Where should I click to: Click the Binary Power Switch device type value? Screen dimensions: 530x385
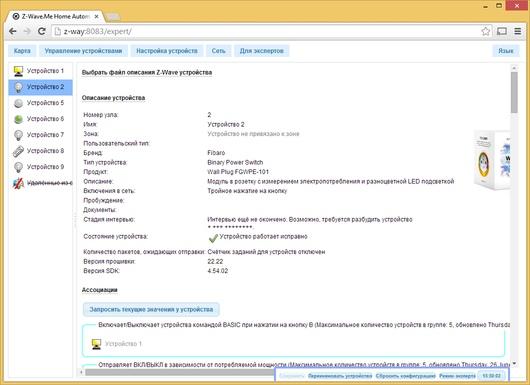pos(235,162)
